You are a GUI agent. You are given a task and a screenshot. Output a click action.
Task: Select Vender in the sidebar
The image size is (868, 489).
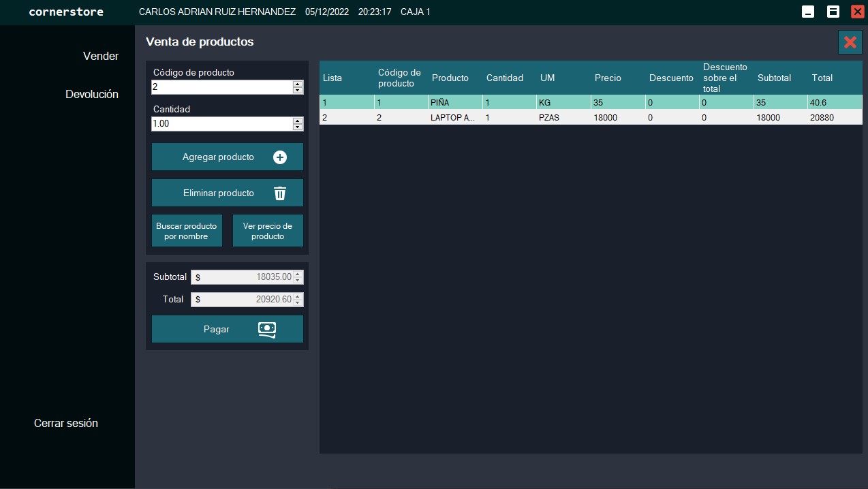101,56
